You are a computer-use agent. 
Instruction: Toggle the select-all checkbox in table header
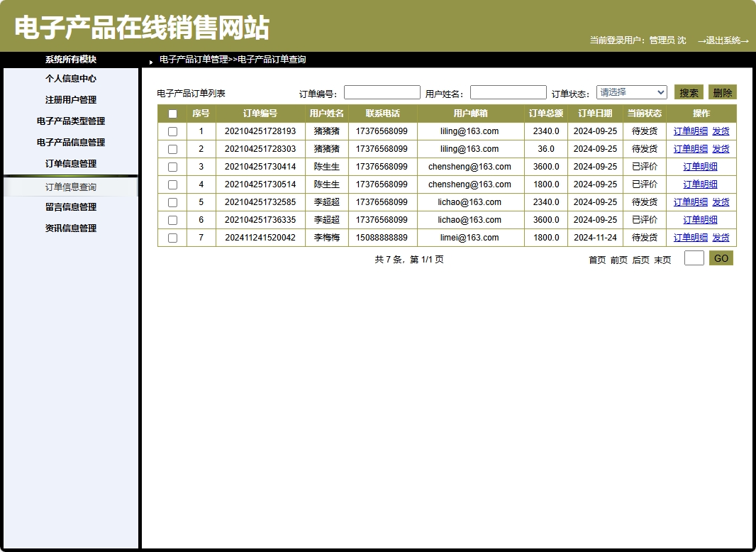click(x=172, y=113)
